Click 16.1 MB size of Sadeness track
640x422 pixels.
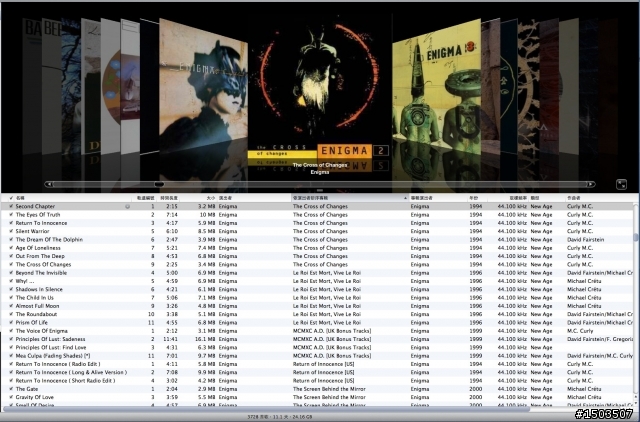(204, 339)
